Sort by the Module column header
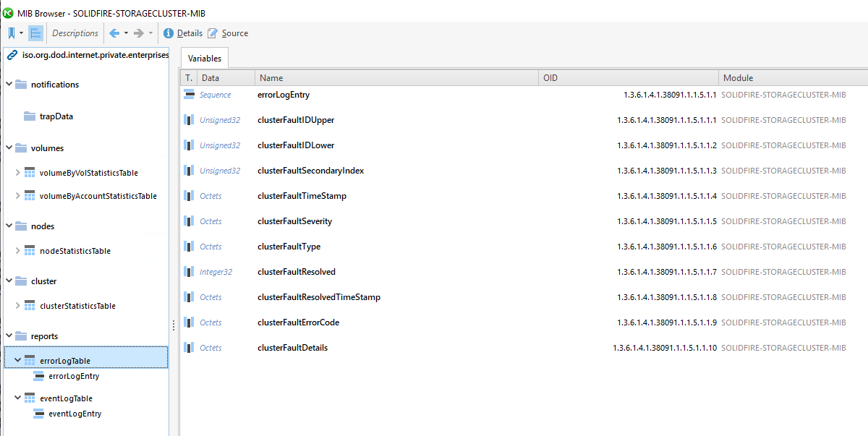Image resolution: width=868 pixels, height=436 pixels. (793, 77)
